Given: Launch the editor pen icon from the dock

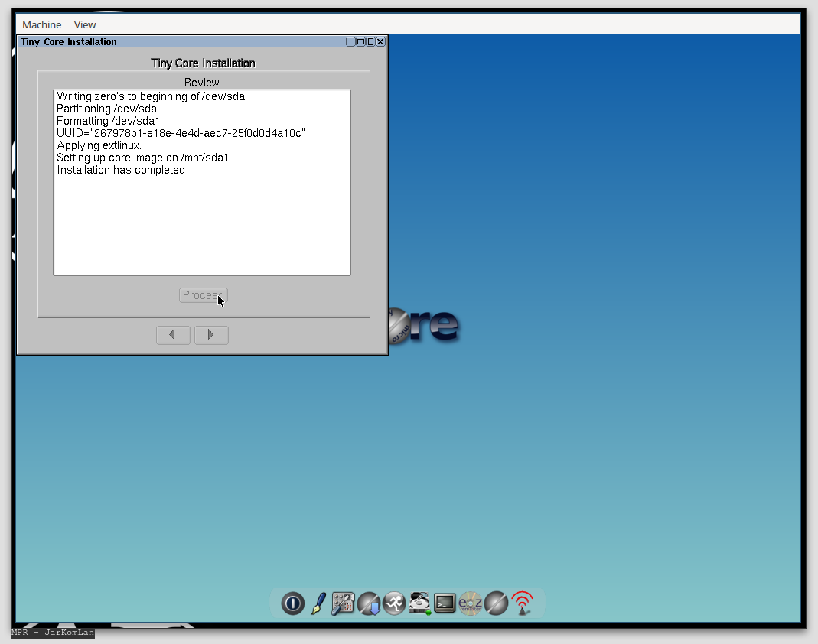Looking at the screenshot, I should (x=318, y=603).
